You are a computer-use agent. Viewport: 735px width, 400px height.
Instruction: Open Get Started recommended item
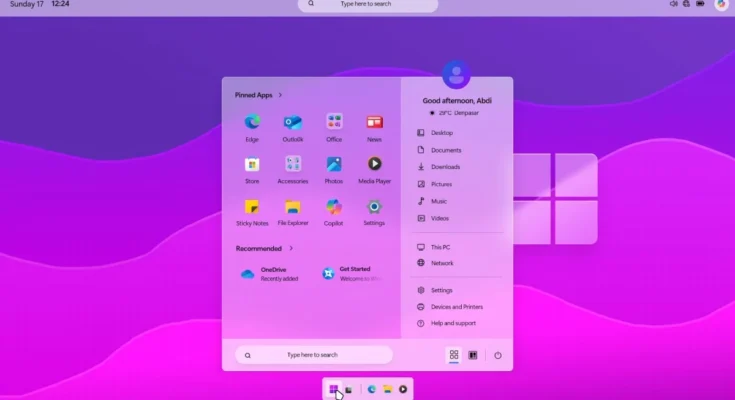tap(352, 274)
